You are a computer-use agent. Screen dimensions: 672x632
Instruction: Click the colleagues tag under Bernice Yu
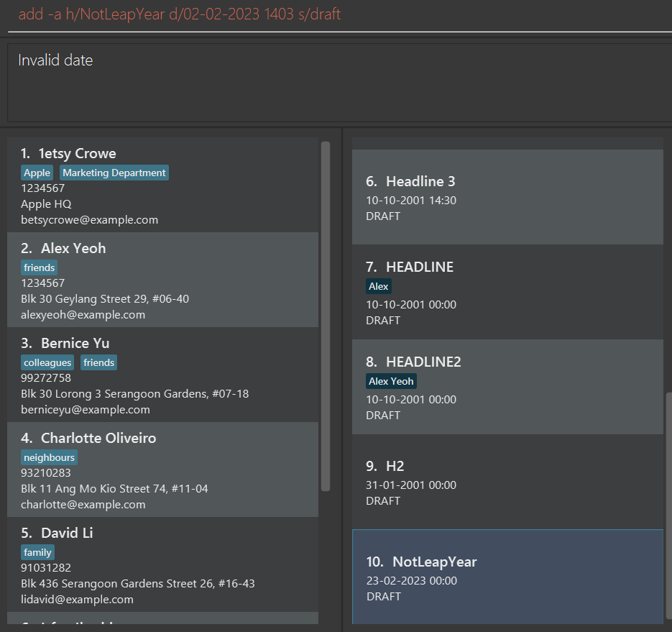click(47, 363)
